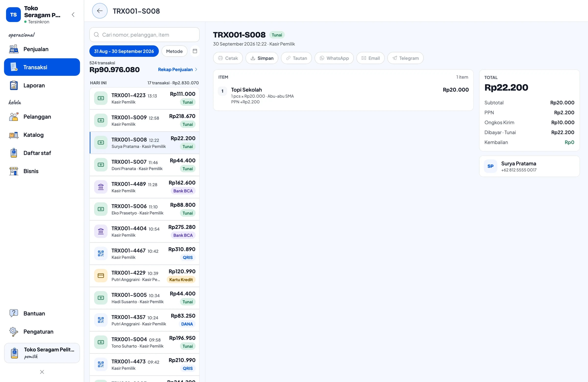The width and height of the screenshot is (588, 382).
Task: Collapse the sidebar with the chevron
Action: (x=73, y=14)
